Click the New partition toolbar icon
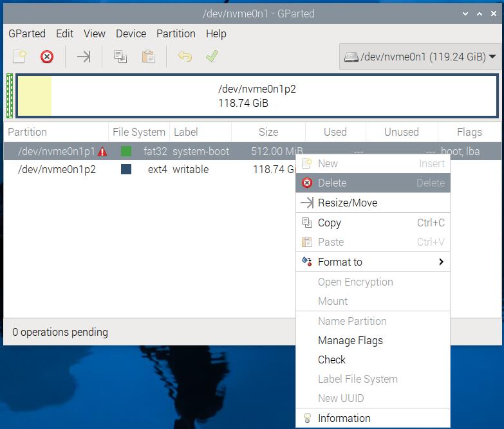504x429 pixels. click(19, 57)
